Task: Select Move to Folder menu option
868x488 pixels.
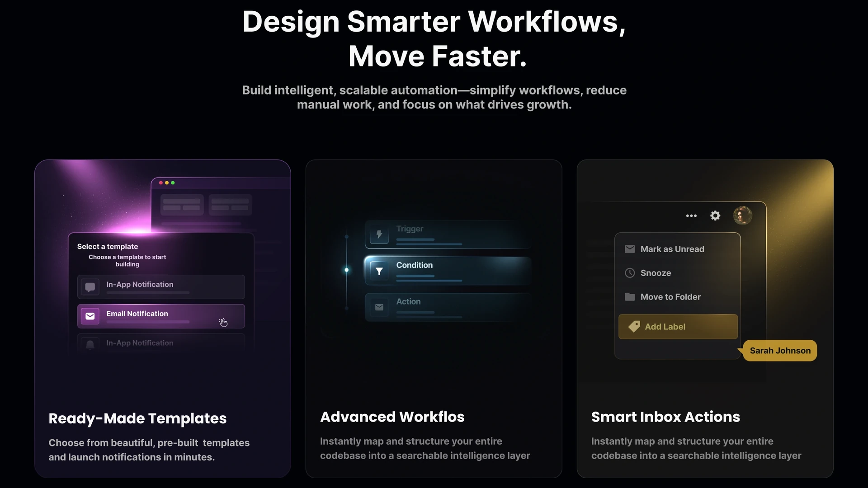Action: click(678, 297)
